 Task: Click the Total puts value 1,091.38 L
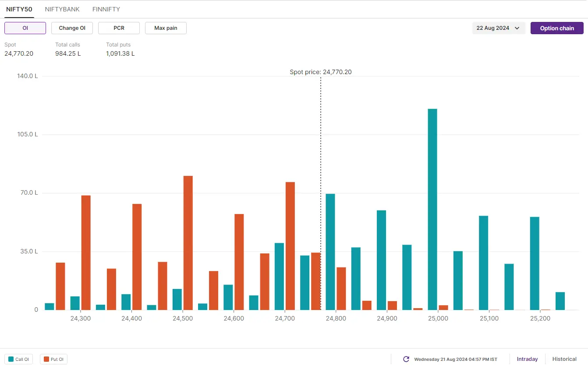pyautogui.click(x=120, y=53)
